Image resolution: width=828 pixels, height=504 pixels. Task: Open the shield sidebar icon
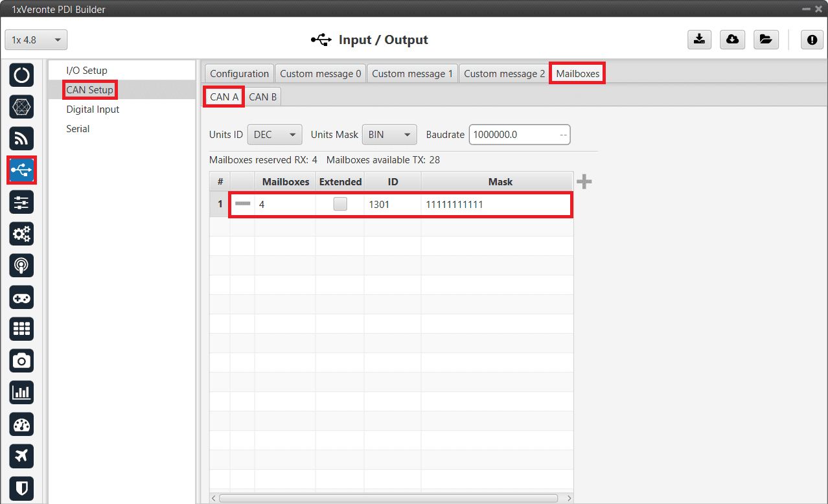click(x=21, y=488)
